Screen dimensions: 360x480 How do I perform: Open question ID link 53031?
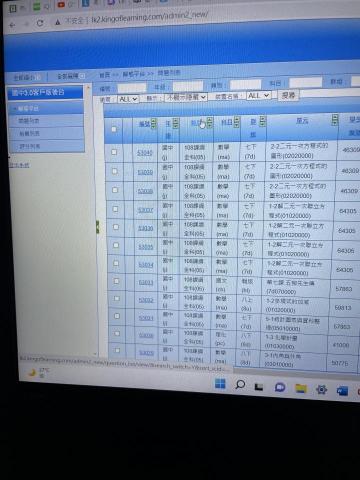pyautogui.click(x=146, y=318)
